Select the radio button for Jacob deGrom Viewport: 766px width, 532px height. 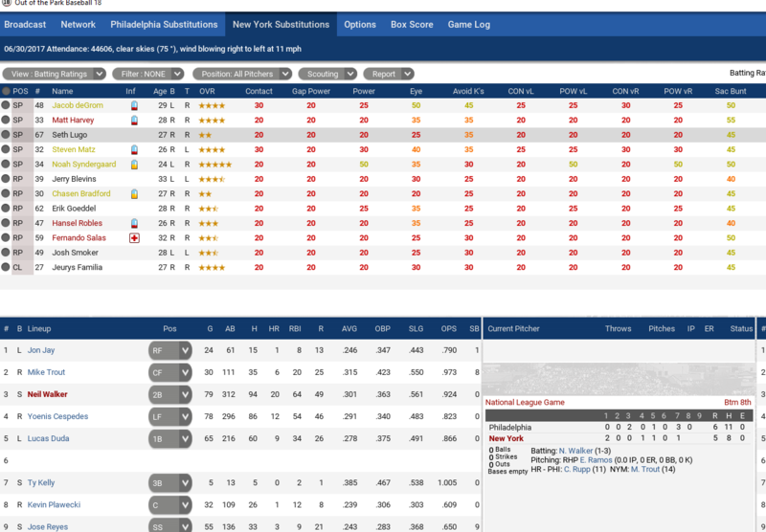[x=6, y=105]
